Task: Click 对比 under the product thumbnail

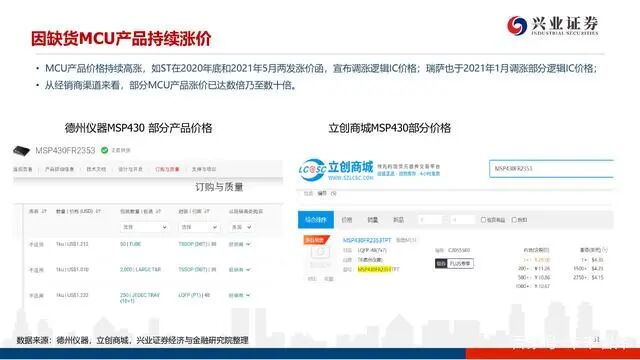Action: point(312,279)
